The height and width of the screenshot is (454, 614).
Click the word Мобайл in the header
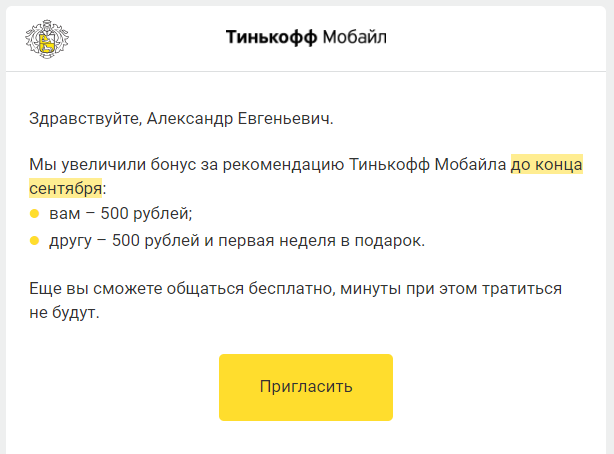click(x=355, y=38)
